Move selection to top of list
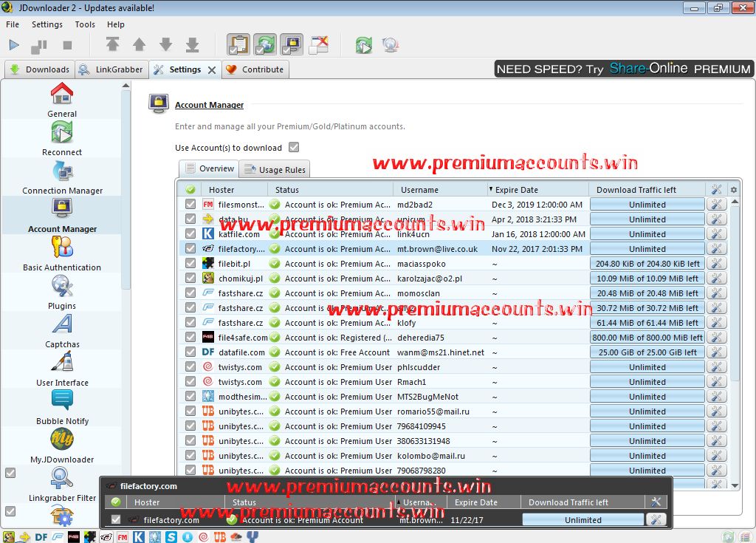This screenshot has width=756, height=543. [113, 44]
